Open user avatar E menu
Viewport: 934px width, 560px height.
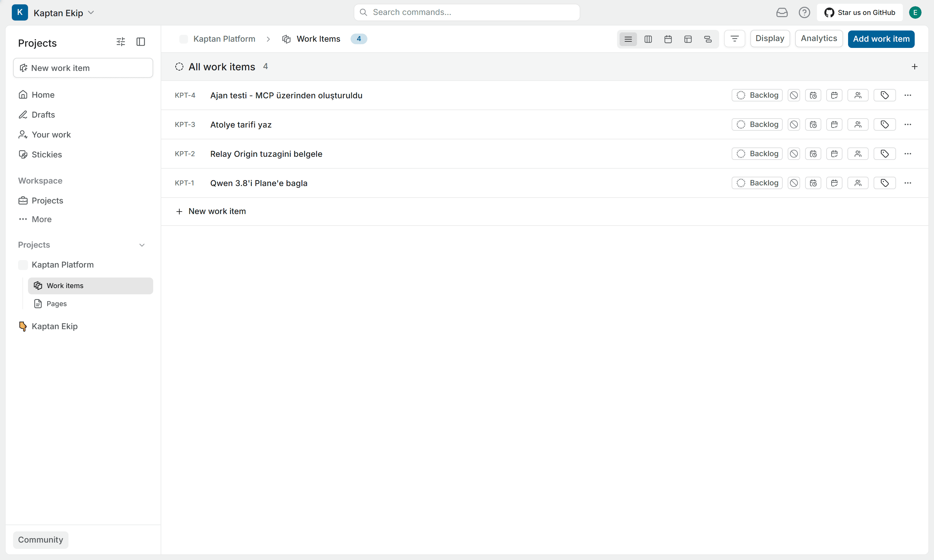coord(915,12)
